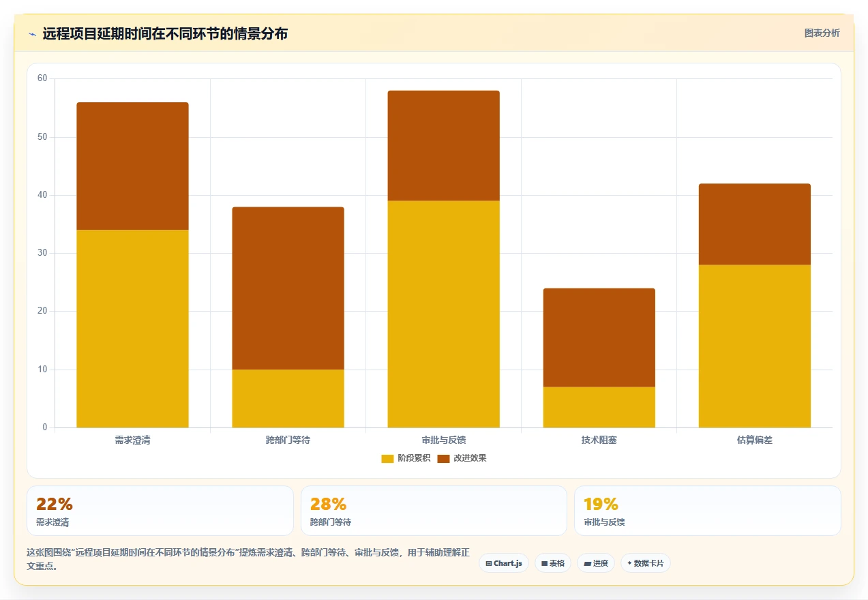Viewport: 868px width, 600px height.
Task: Click the description paragraph starting with 这张图围绕
Action: pyautogui.click(x=248, y=559)
